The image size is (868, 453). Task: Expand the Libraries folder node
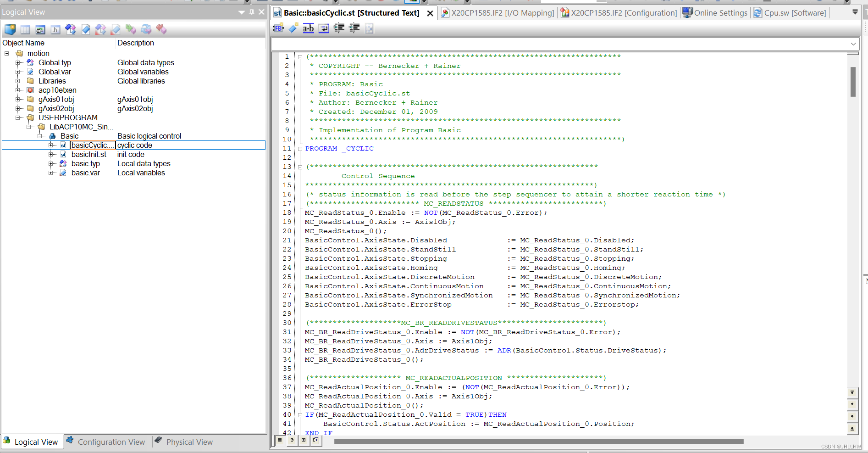(18, 81)
